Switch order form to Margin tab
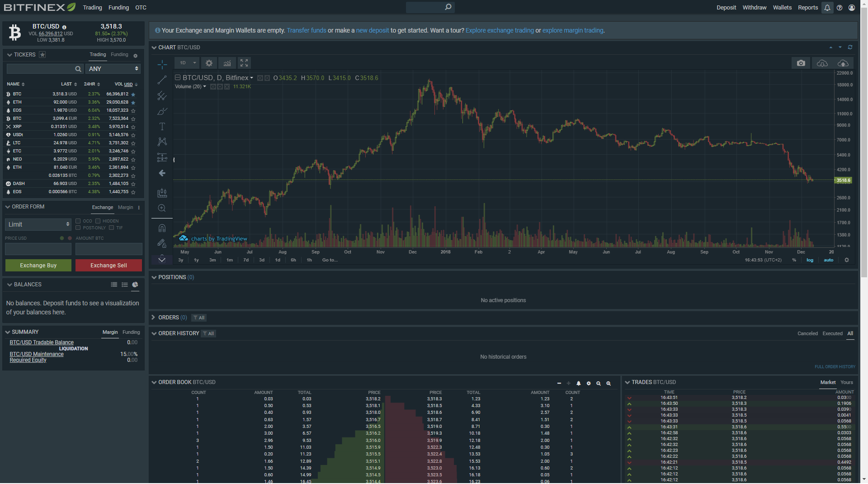The height and width of the screenshot is (484, 868). 126,208
